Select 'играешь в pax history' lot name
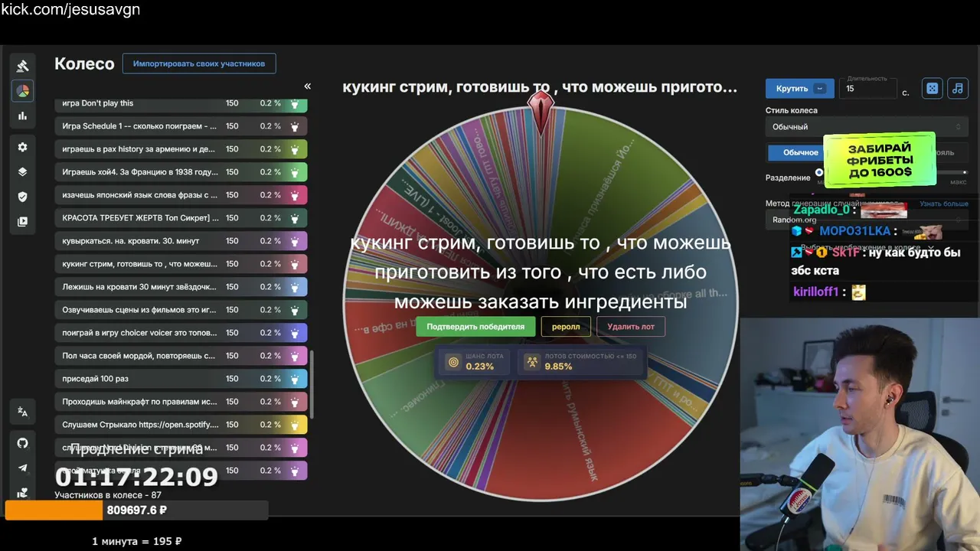This screenshot has width=980, height=551. [x=139, y=149]
